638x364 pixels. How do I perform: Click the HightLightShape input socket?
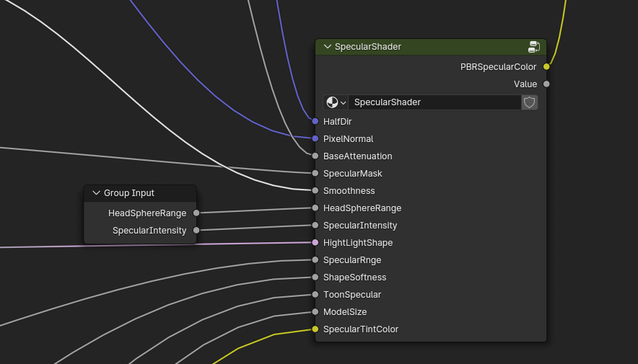[x=315, y=243]
